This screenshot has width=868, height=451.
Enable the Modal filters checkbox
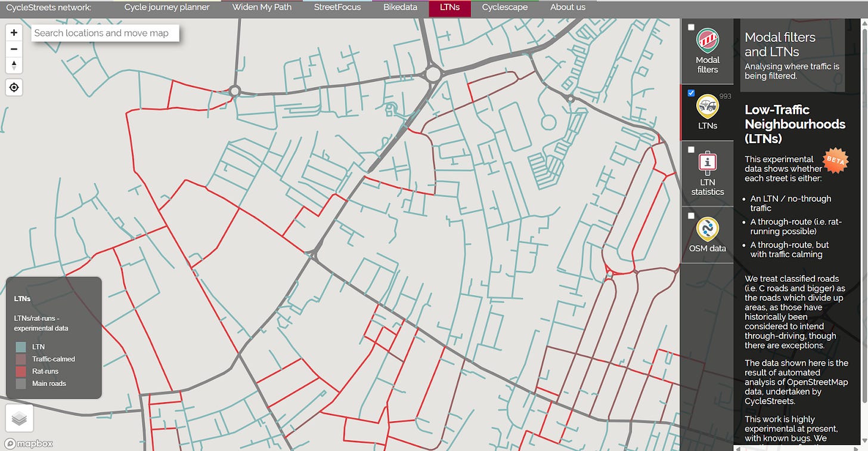691,27
